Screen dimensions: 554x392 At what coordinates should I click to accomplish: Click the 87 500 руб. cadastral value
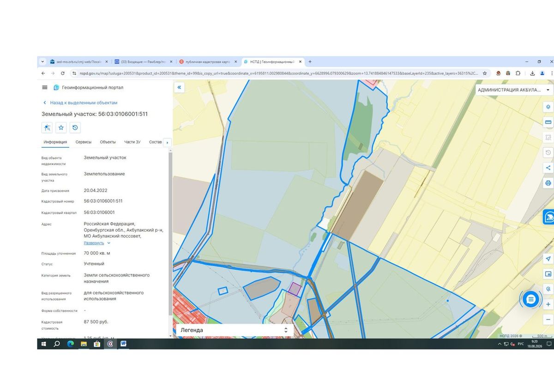[96, 322]
